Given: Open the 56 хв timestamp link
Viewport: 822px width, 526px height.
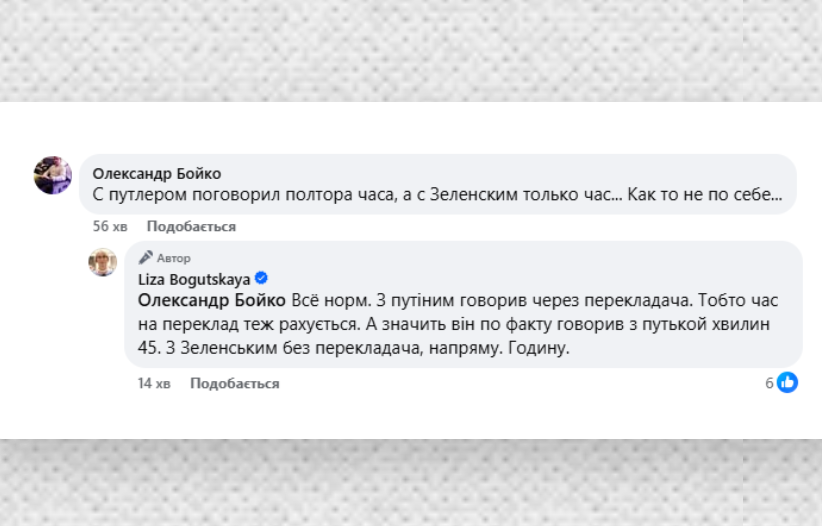Looking at the screenshot, I should click(x=110, y=227).
